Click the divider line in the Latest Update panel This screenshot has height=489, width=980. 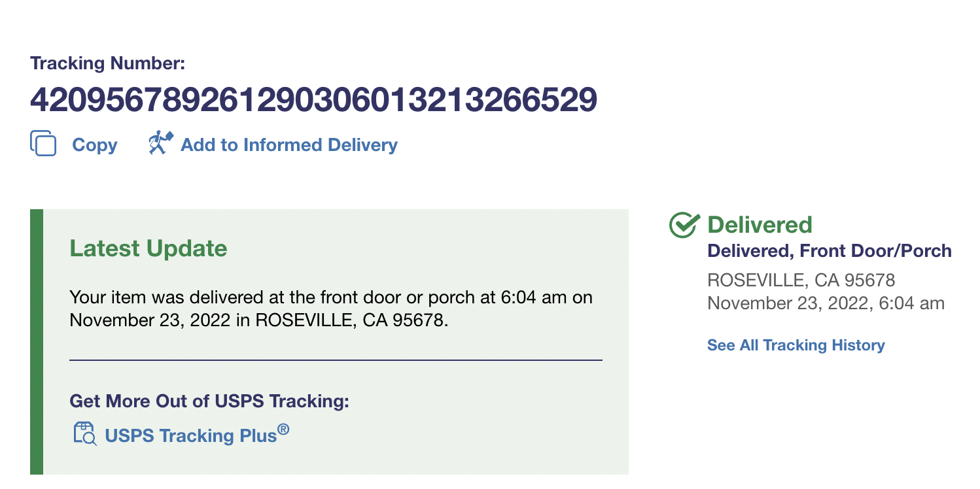(x=336, y=360)
